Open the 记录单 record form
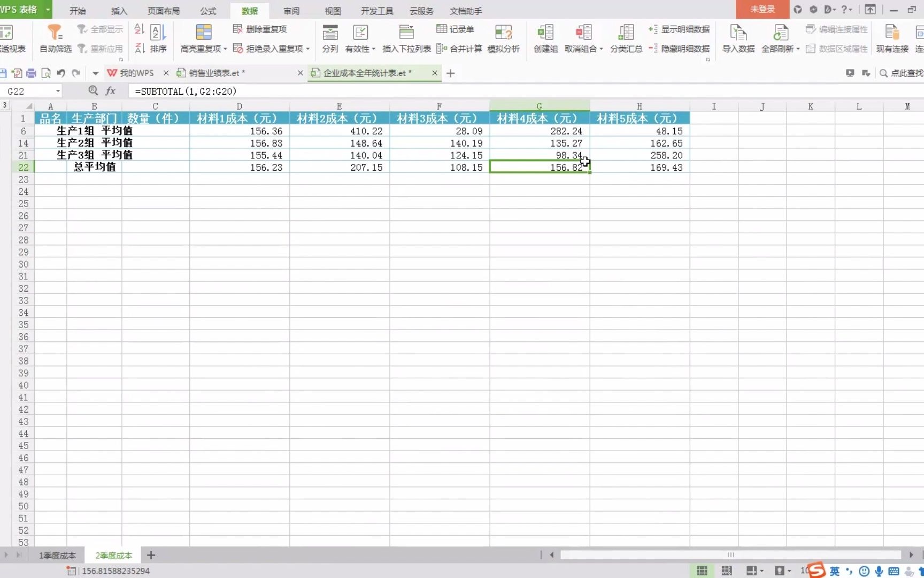This screenshot has height=578, width=924. tap(455, 29)
